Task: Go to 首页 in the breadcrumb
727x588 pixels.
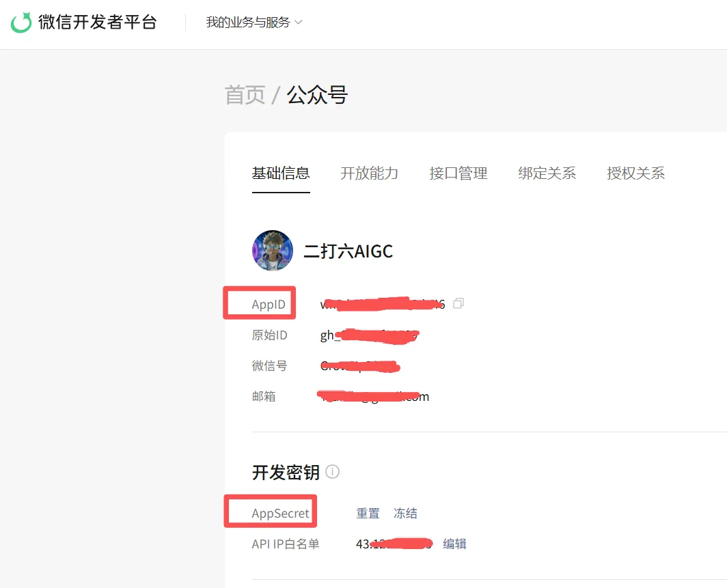Action: [245, 96]
